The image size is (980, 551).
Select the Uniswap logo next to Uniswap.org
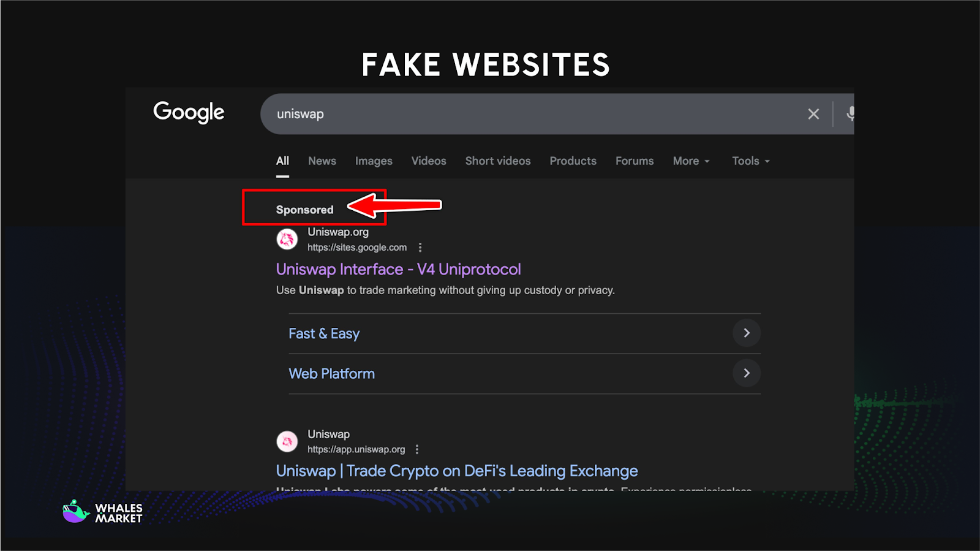point(287,239)
